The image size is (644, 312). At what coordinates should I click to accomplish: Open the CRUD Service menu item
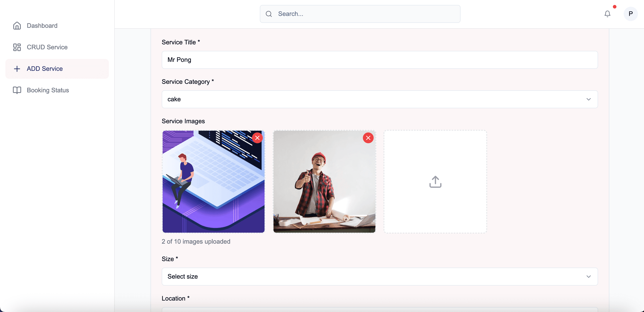pos(47,47)
